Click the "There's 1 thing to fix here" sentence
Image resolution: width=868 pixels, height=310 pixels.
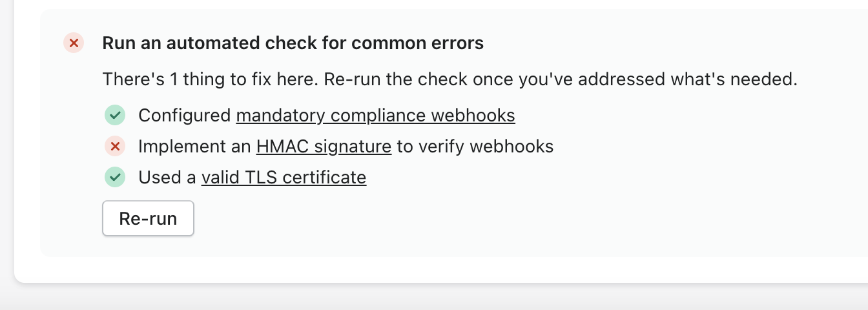point(209,79)
